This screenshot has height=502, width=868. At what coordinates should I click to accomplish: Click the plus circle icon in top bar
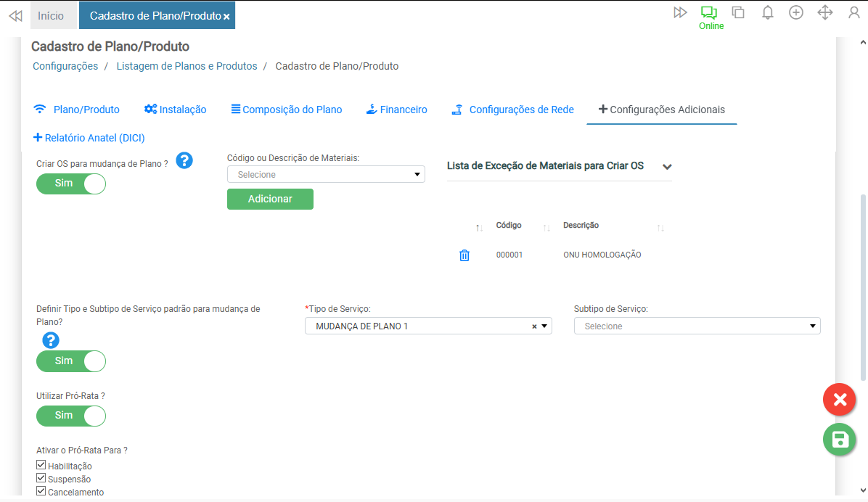tap(796, 13)
